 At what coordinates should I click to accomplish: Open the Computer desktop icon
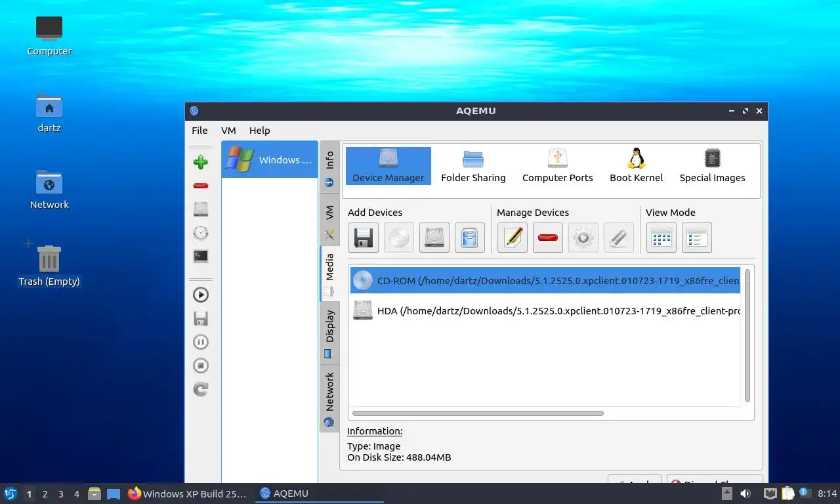coord(49,36)
